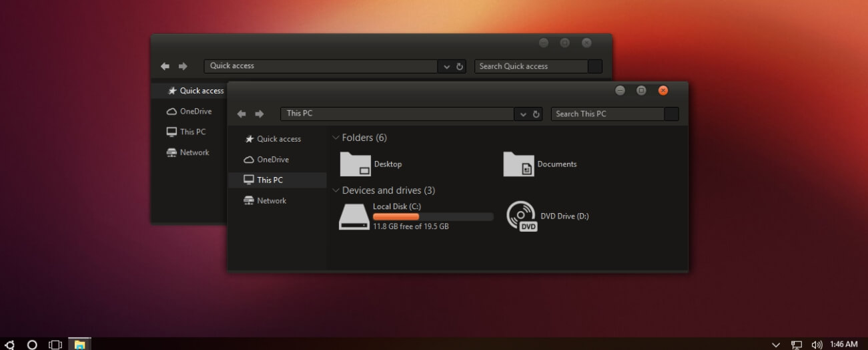Screen dimensions: 868x350
Task: Select Network in the back window sidebar
Action: [189, 152]
